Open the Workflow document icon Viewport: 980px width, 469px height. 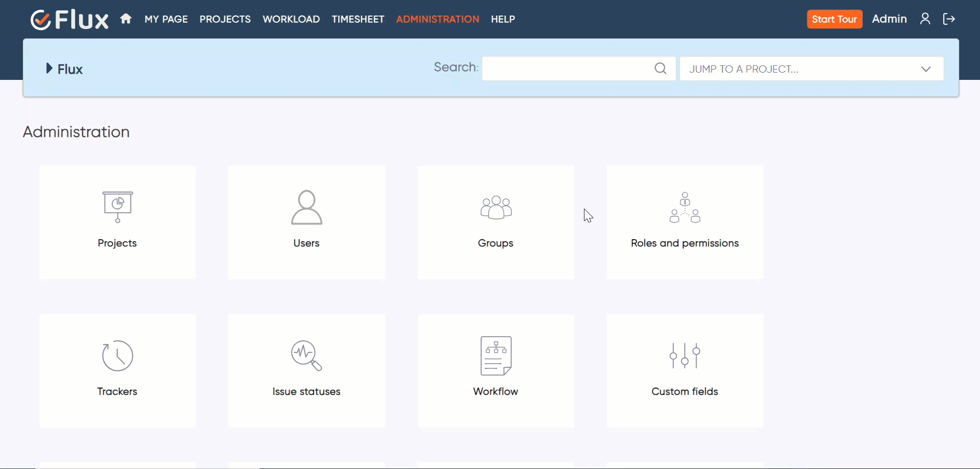click(x=496, y=355)
